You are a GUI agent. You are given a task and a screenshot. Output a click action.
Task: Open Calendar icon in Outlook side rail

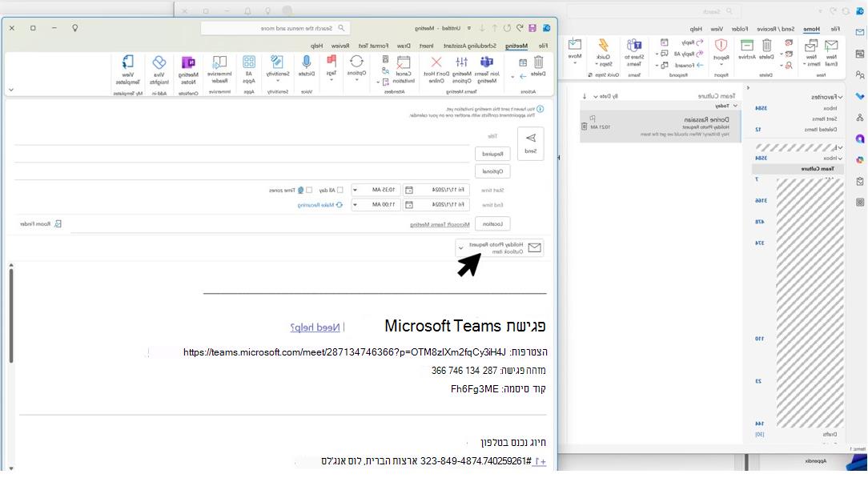coord(860,54)
